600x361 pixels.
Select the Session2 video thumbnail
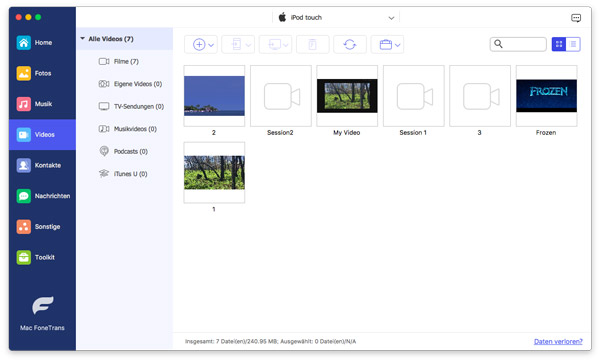[x=280, y=96]
